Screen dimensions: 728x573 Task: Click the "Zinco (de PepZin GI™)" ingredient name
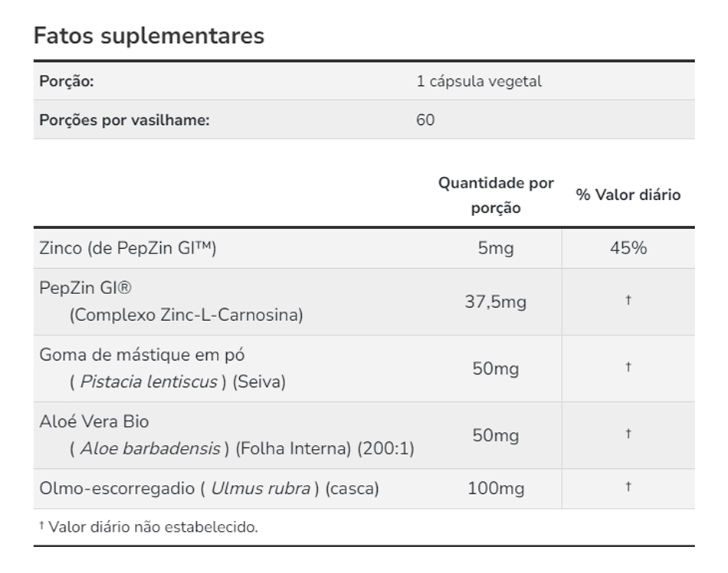point(128,248)
